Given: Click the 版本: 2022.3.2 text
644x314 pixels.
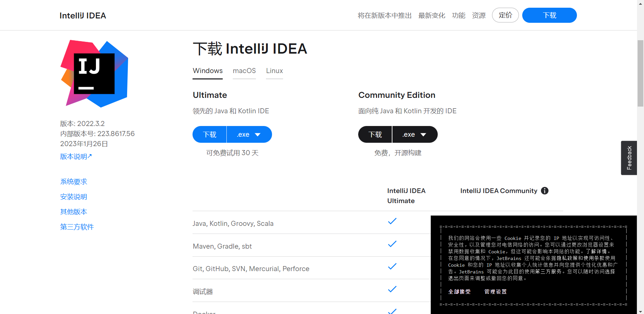Looking at the screenshot, I should [x=83, y=124].
